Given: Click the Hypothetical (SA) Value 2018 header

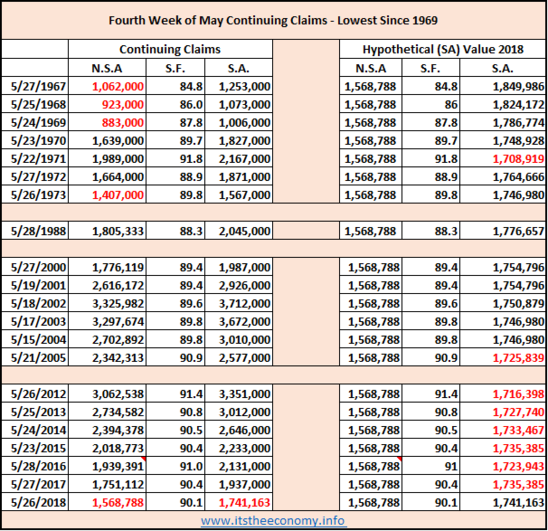Looking at the screenshot, I should click(x=442, y=49).
